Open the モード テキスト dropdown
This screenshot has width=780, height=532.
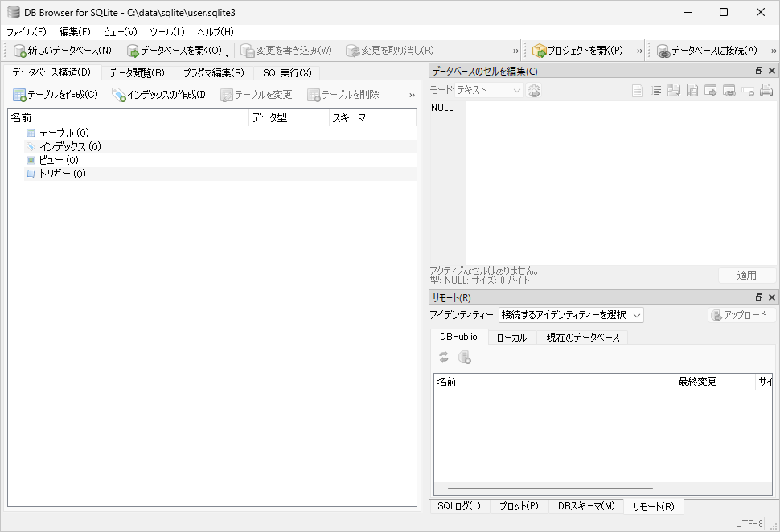coord(517,91)
